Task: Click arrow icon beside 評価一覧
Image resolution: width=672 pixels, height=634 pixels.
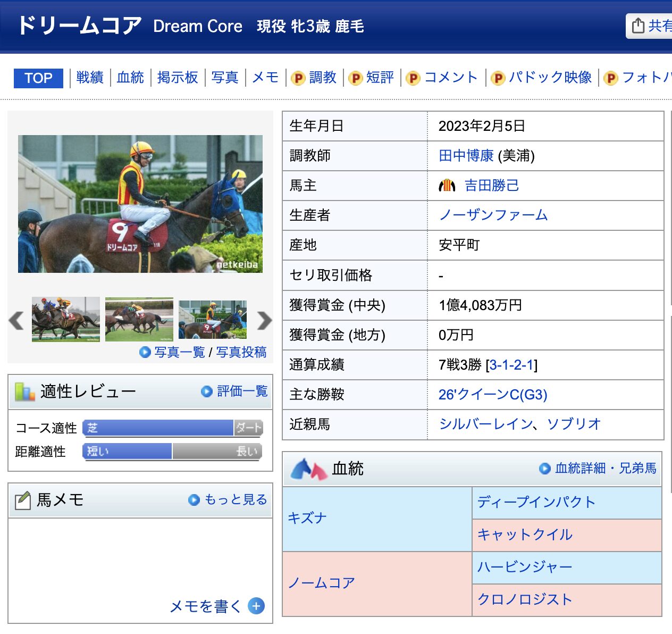Action: click(207, 391)
